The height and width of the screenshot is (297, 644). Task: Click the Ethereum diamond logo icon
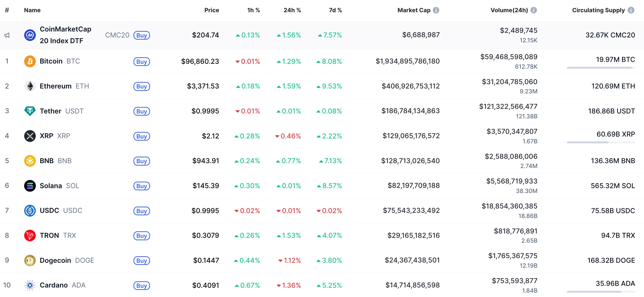click(30, 86)
